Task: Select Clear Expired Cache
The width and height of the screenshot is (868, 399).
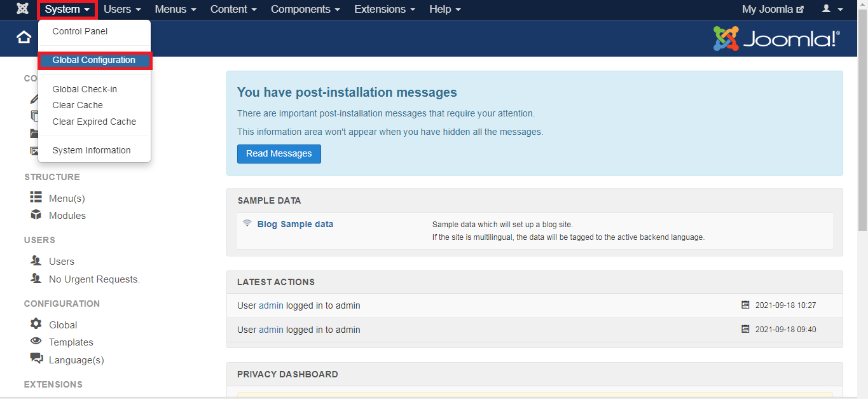Action: pyautogui.click(x=94, y=122)
